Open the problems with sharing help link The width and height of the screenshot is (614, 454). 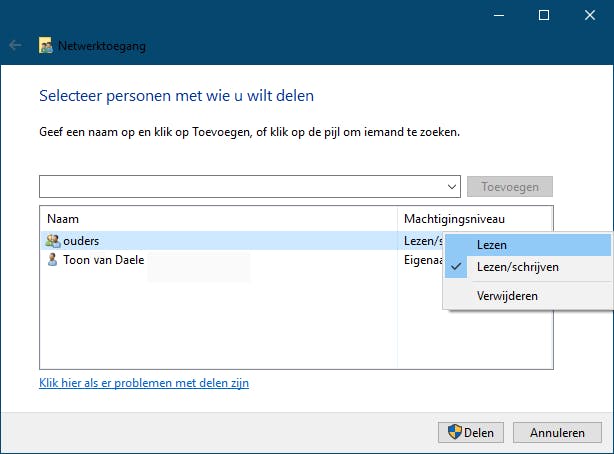pos(143,383)
